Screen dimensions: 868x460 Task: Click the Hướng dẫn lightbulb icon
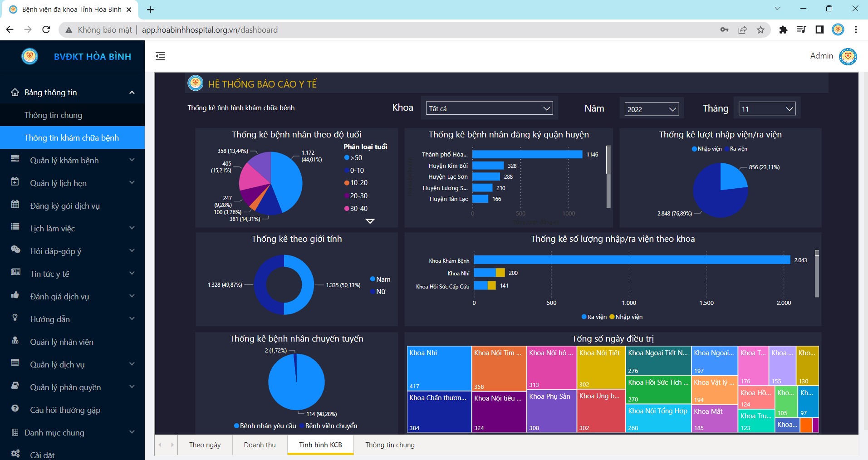coord(15,318)
